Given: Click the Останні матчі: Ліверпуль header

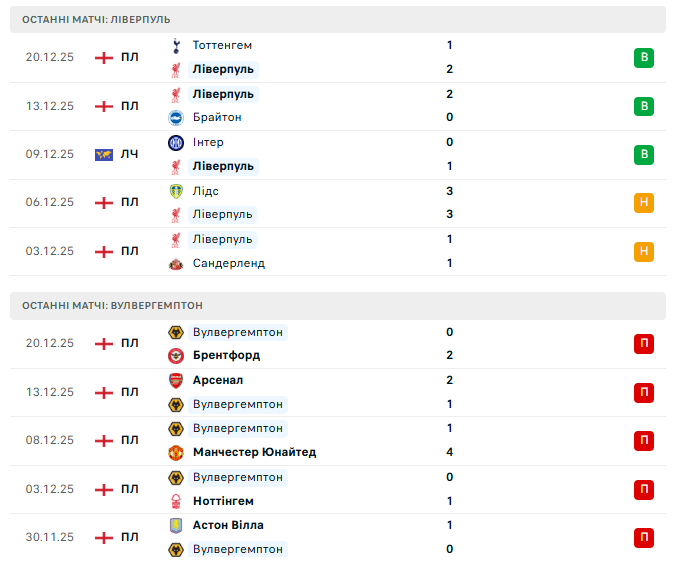Looking at the screenshot, I should pyautogui.click(x=96, y=19).
